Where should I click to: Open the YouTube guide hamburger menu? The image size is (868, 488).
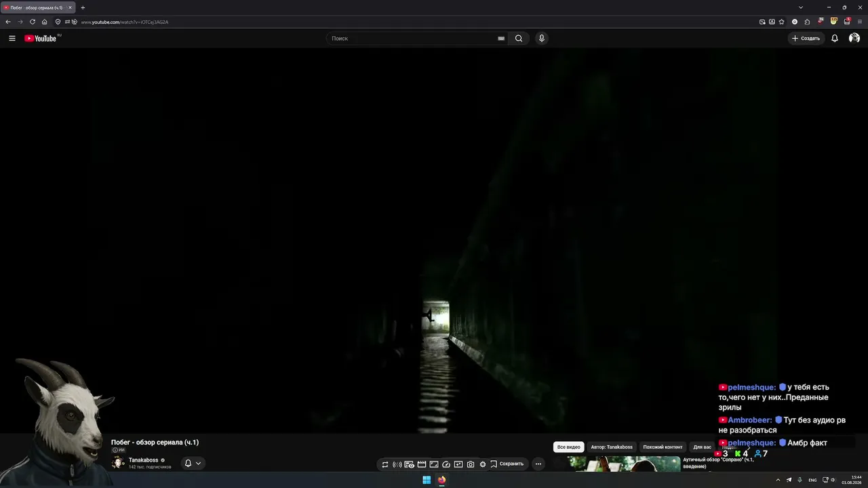[12, 39]
